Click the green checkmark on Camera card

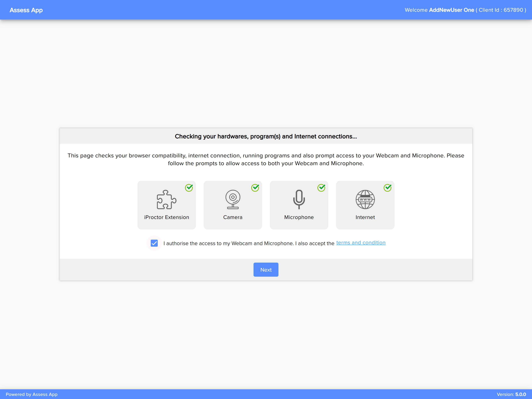pos(255,188)
